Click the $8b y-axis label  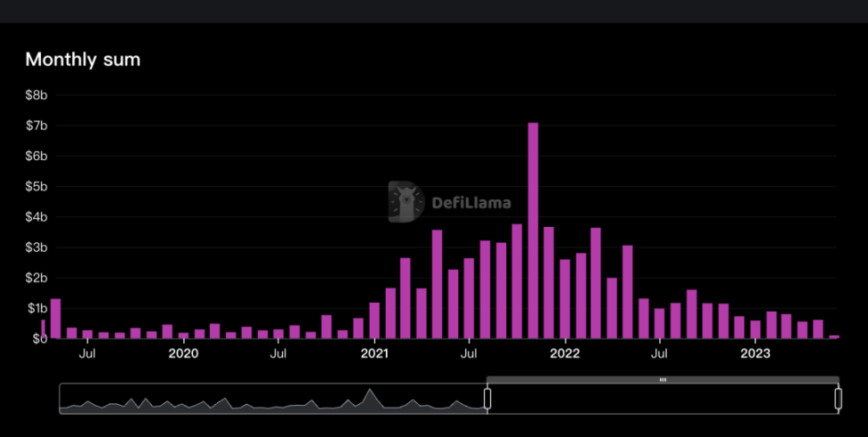(37, 96)
